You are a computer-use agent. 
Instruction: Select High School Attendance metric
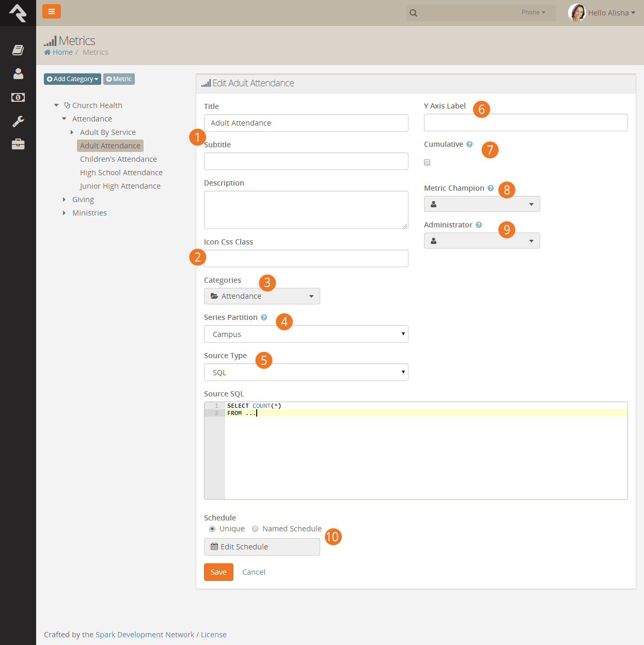tap(121, 173)
